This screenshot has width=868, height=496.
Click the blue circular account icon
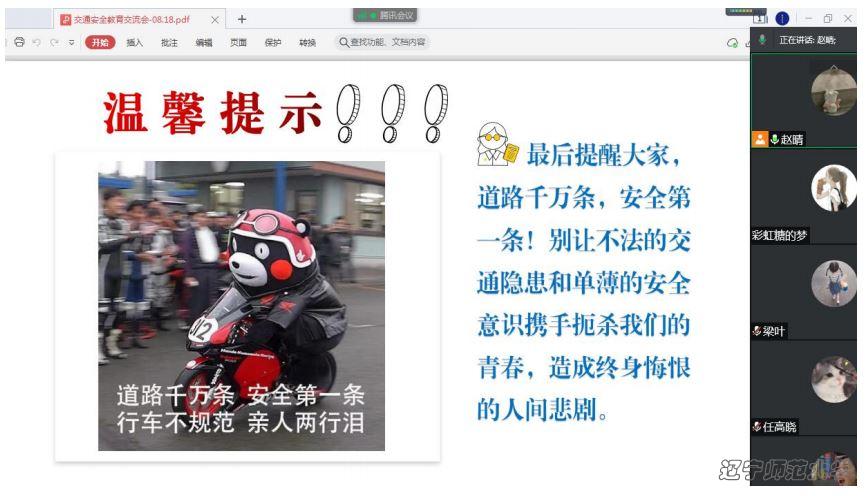(782, 18)
